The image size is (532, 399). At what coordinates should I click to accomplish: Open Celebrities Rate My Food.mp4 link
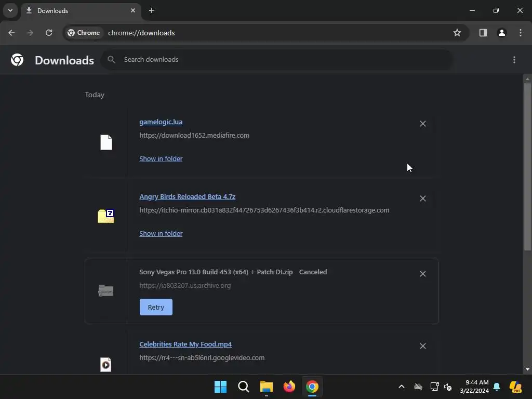point(185,344)
